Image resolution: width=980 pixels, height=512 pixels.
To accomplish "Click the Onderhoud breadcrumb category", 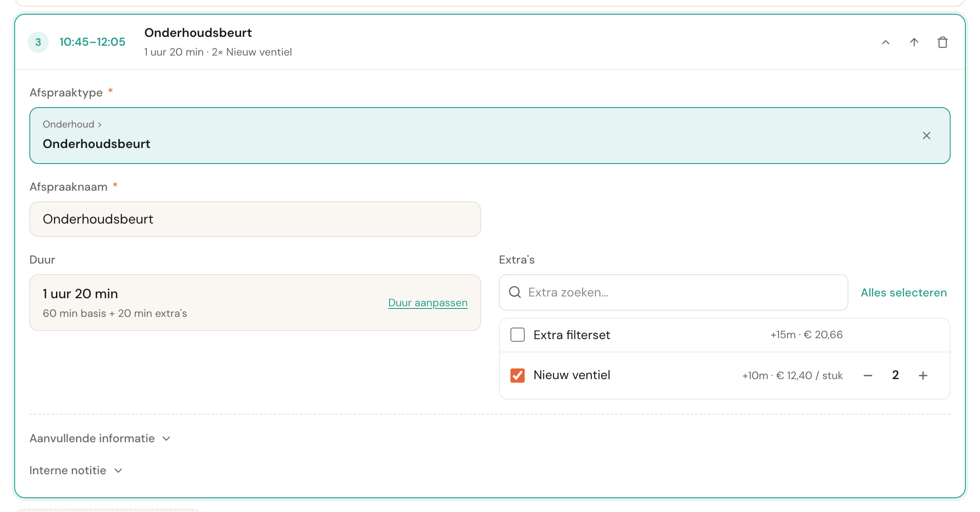I will (x=68, y=124).
